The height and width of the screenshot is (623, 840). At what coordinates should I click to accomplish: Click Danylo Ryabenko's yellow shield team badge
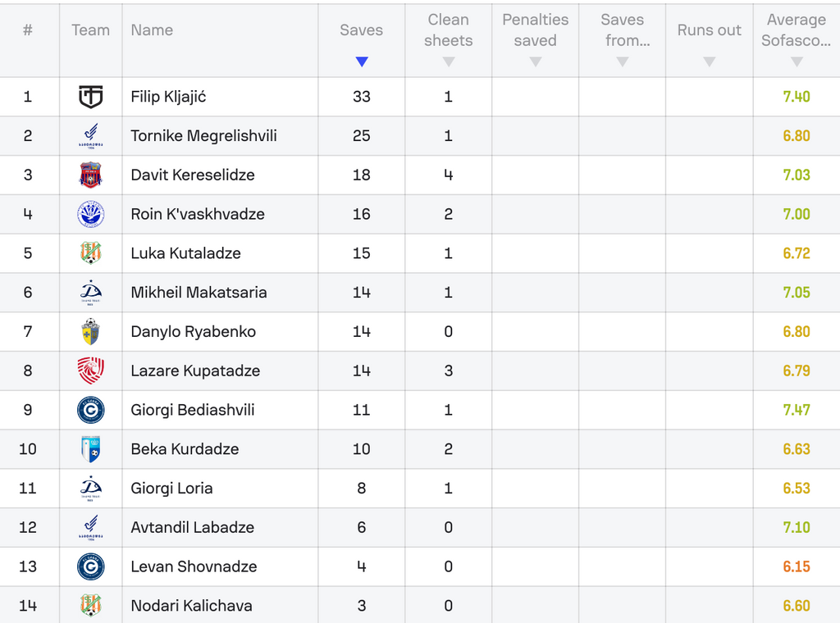point(90,332)
